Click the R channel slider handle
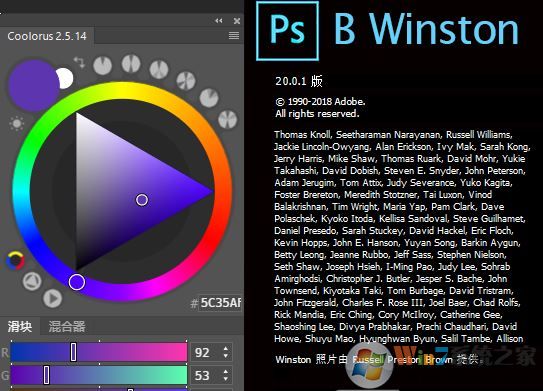543x391 pixels. (x=73, y=352)
